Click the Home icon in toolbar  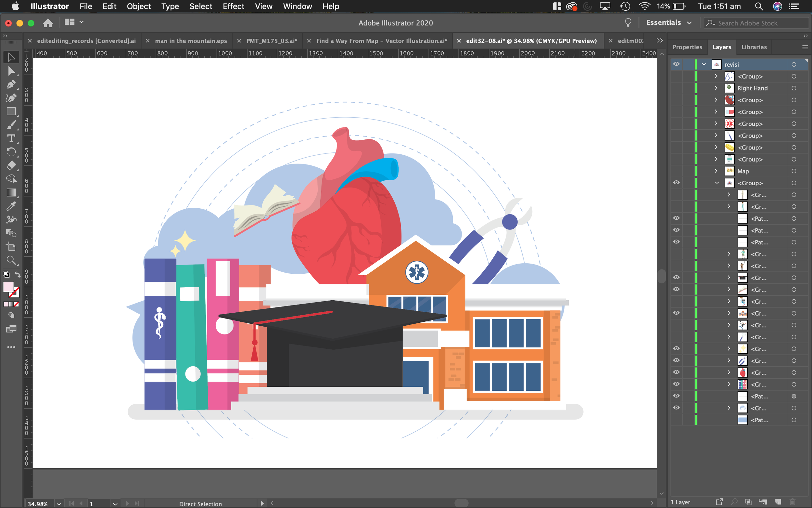click(48, 23)
